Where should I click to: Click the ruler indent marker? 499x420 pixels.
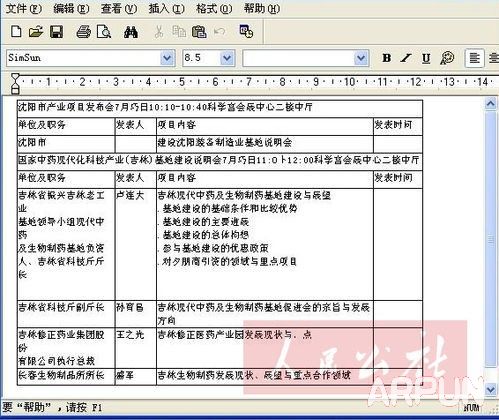15,83
